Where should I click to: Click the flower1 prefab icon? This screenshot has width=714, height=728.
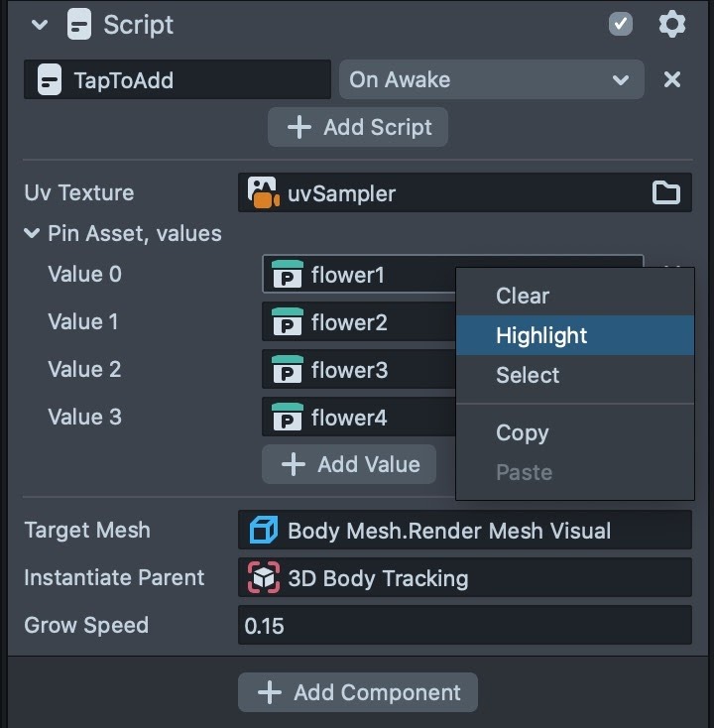point(288,275)
